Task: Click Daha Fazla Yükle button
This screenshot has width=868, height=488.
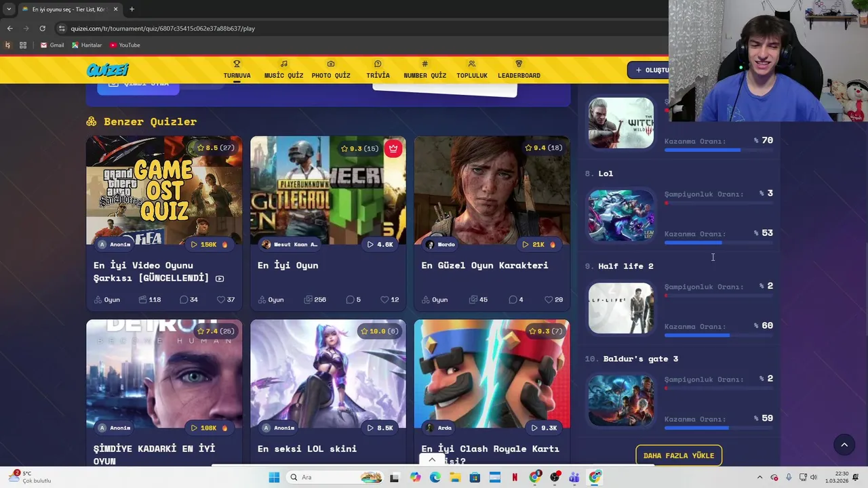Action: tap(679, 455)
